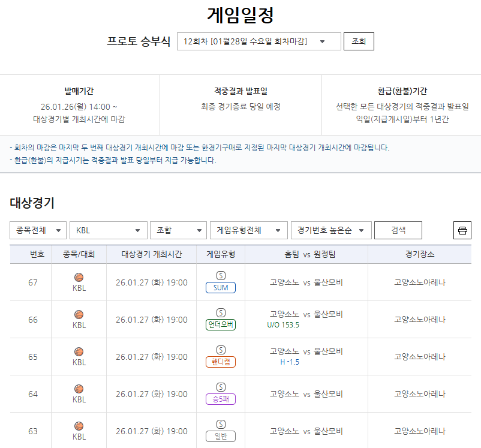Image resolution: width=481 pixels, height=448 pixels.
Task: Expand the 종목전체 sport filter dropdown
Action: click(38, 230)
